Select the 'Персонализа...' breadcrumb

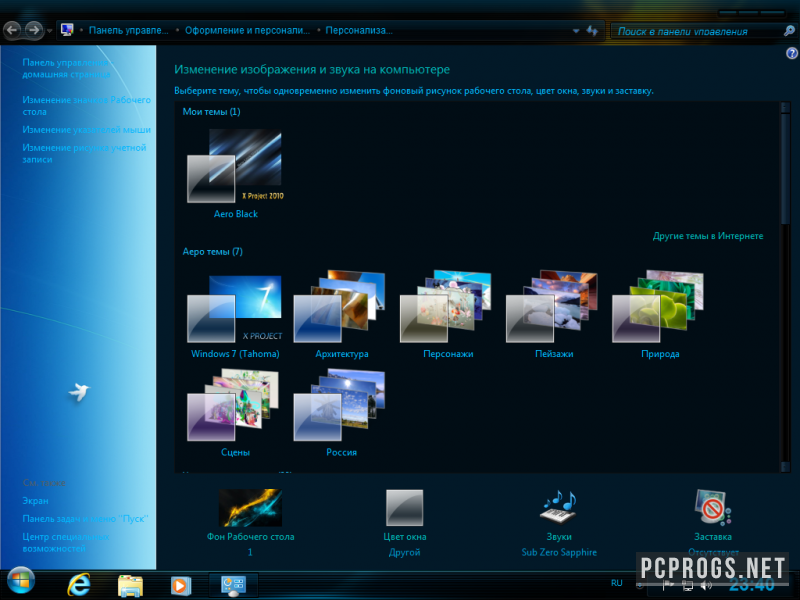pos(359,31)
